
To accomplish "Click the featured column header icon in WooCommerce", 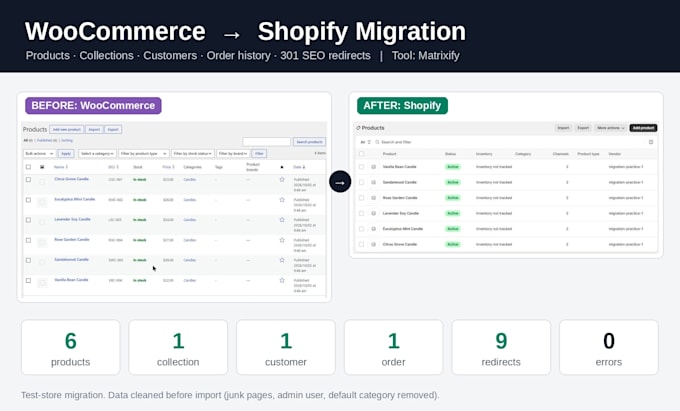I will pyautogui.click(x=282, y=167).
